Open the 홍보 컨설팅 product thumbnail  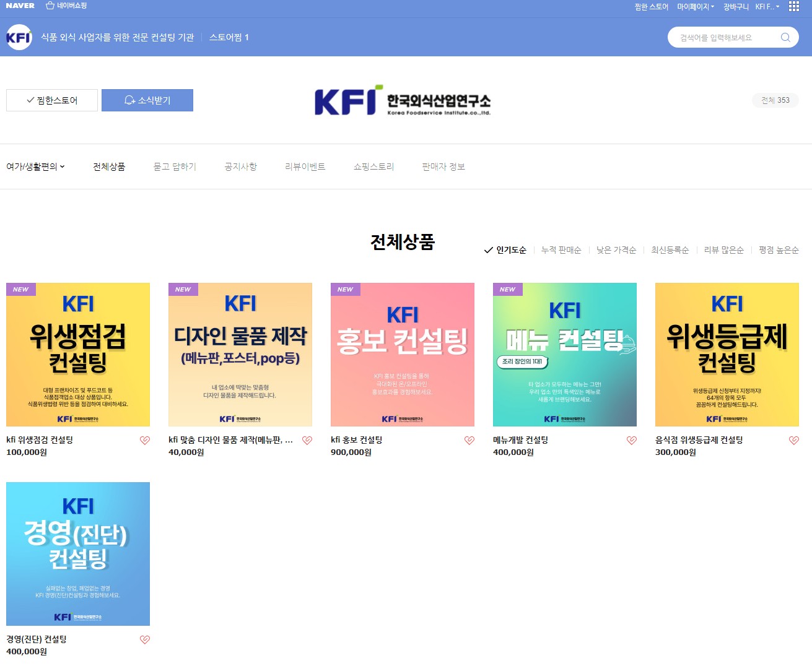coord(403,355)
